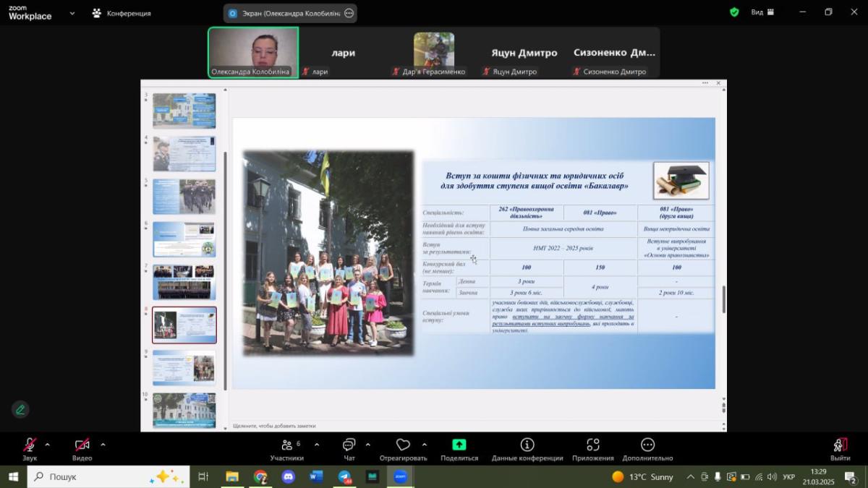Image resolution: width=868 pixels, height=488 pixels.
Task: Open Telegram from the Windows taskbar
Action: coord(345,477)
